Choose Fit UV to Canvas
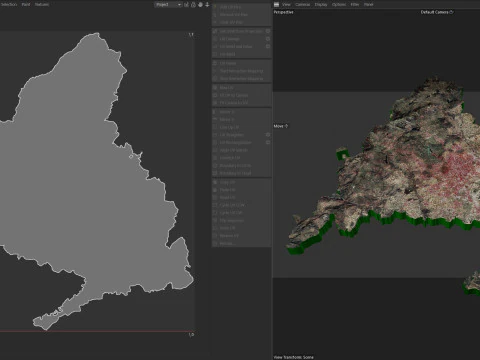 pos(242,95)
